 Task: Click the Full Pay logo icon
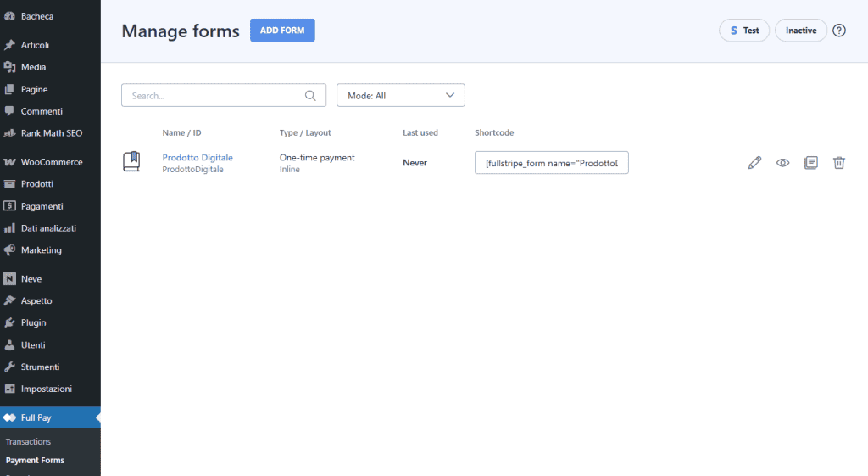(9, 417)
